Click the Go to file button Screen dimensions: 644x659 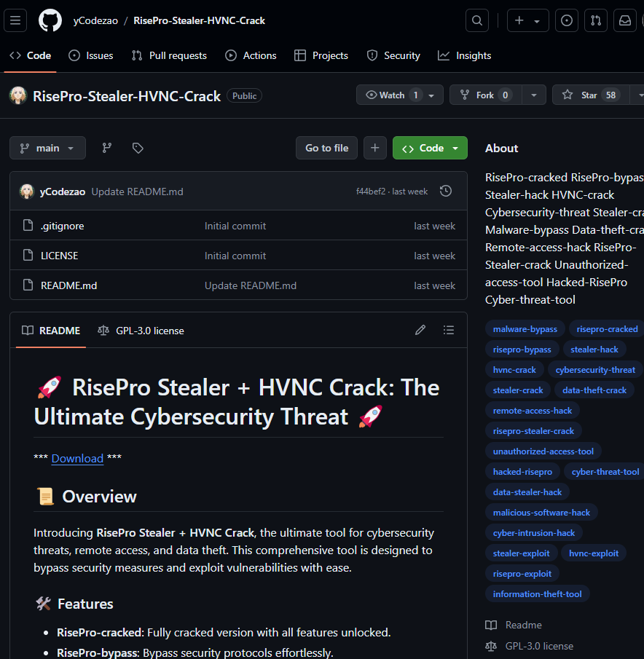click(326, 148)
